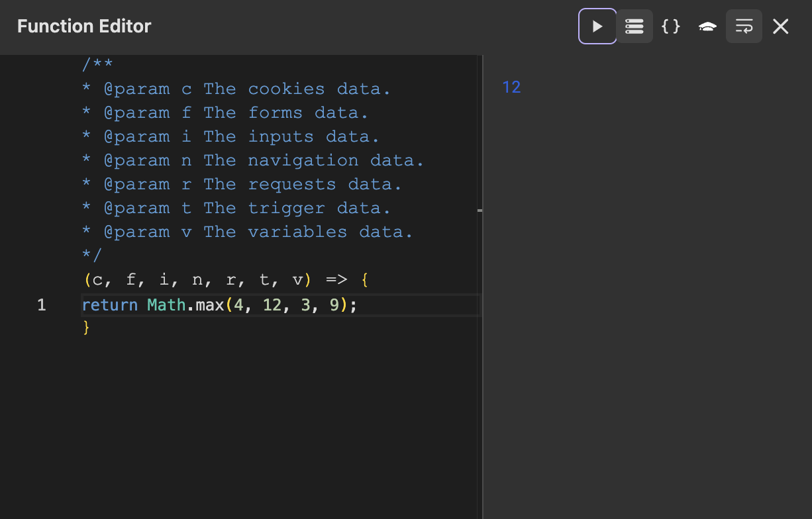The width and height of the screenshot is (812, 519).
Task: Click the '@param r The requests data.' comment
Action: (x=242, y=185)
